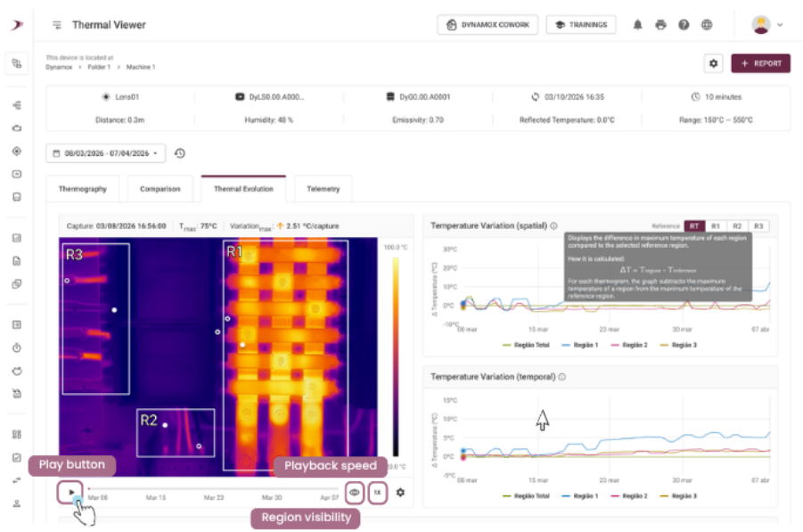Screen dimensions: 803x532
Task: Open the notifications bell
Action: coord(637,25)
